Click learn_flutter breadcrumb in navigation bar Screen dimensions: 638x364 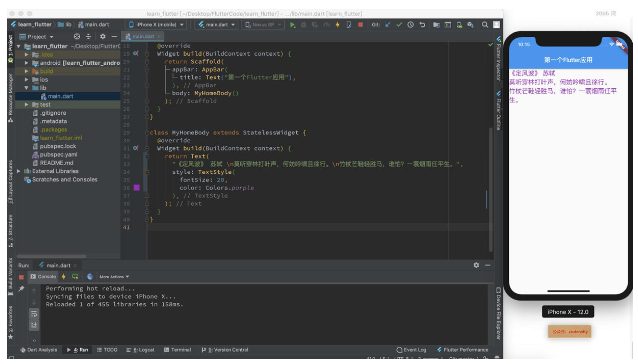point(31,24)
